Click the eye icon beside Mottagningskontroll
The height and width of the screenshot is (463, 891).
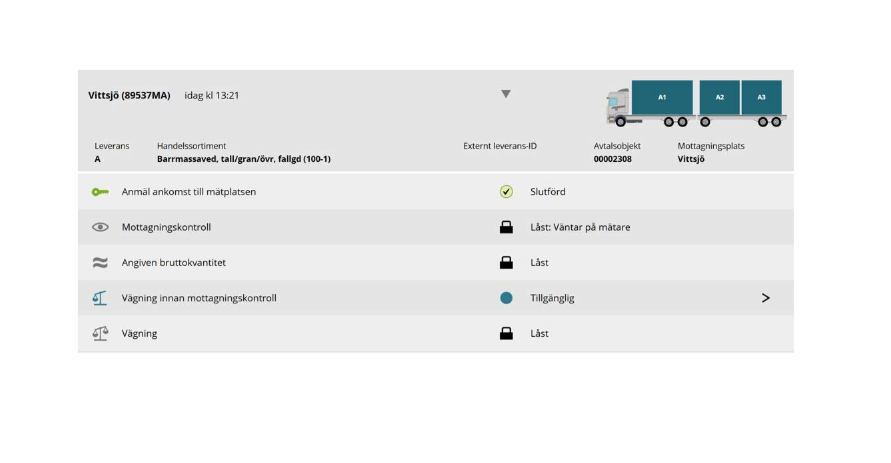(100, 227)
